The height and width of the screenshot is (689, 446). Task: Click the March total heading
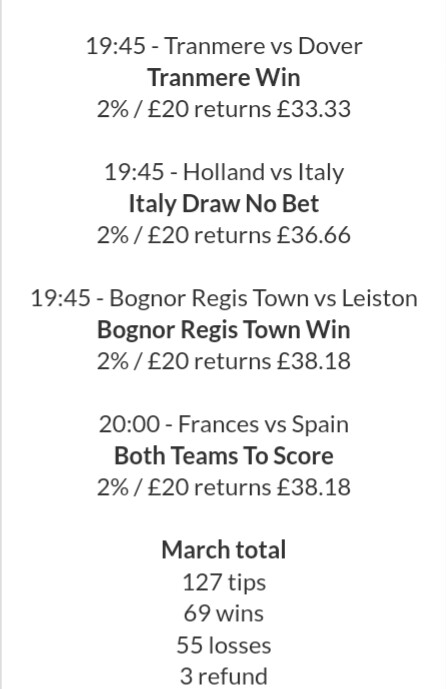(224, 550)
